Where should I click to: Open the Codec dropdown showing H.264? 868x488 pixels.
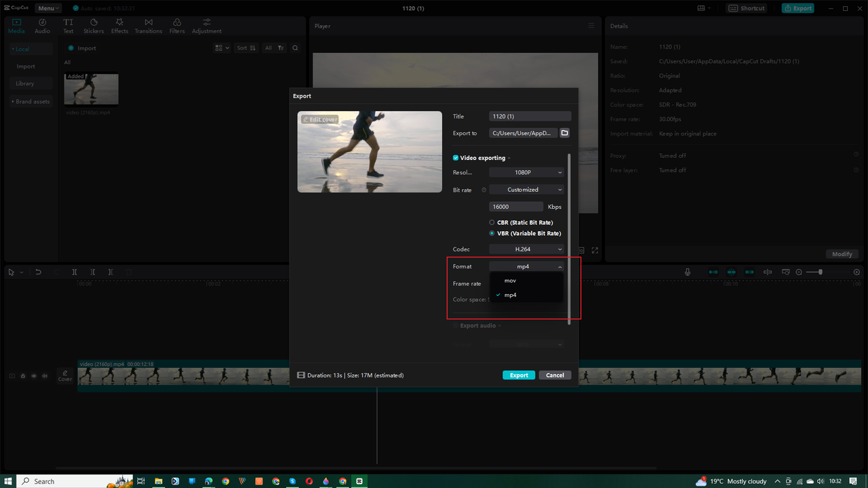coord(526,249)
